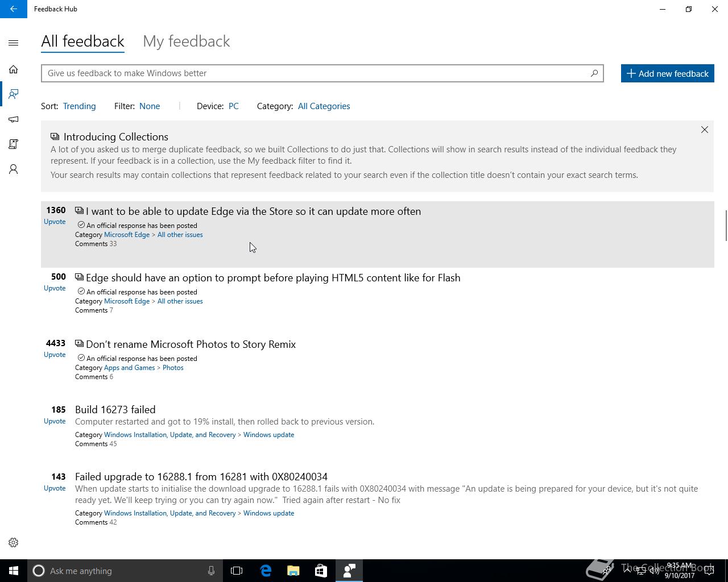Click All other issues link in HTML5 feedback
The height and width of the screenshot is (582, 728).
(x=180, y=301)
